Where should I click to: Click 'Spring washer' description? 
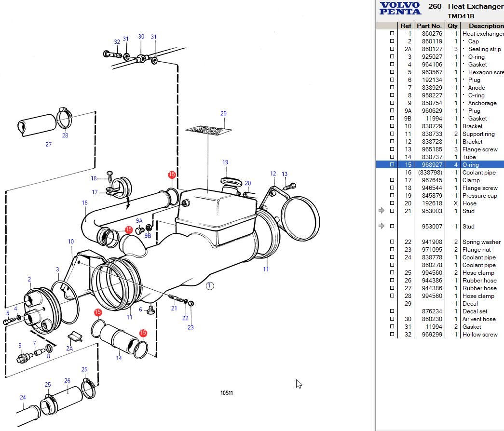click(481, 242)
